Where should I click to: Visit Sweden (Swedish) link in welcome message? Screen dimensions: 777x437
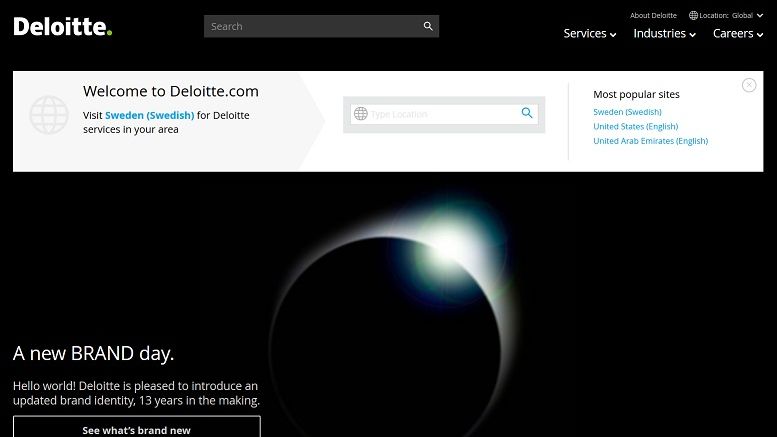[x=150, y=115]
